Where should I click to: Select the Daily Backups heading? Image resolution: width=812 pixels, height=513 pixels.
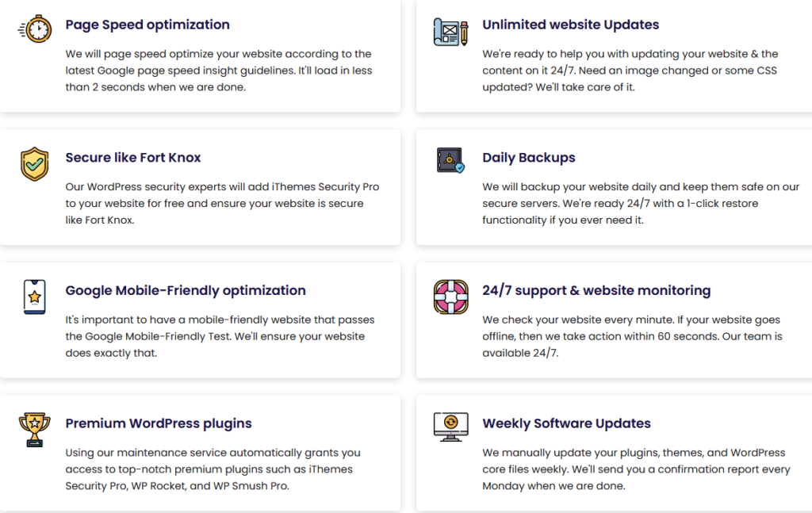point(529,158)
